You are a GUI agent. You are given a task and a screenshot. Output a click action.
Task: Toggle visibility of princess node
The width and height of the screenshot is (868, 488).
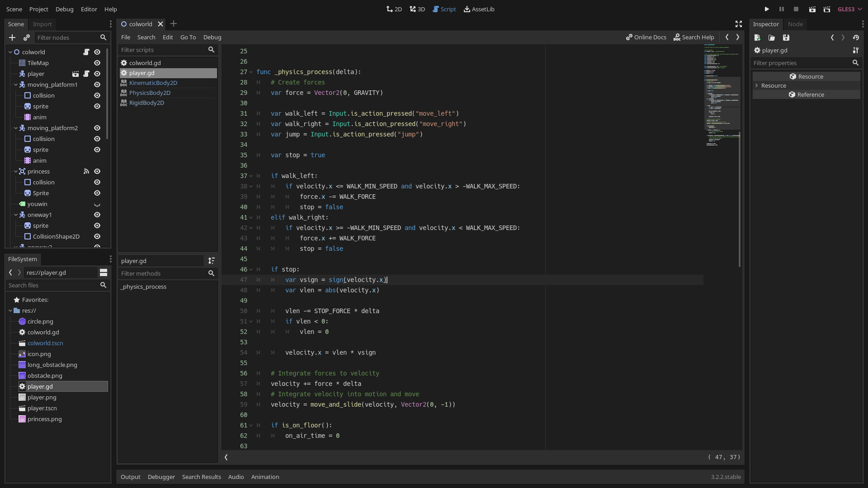(x=97, y=171)
